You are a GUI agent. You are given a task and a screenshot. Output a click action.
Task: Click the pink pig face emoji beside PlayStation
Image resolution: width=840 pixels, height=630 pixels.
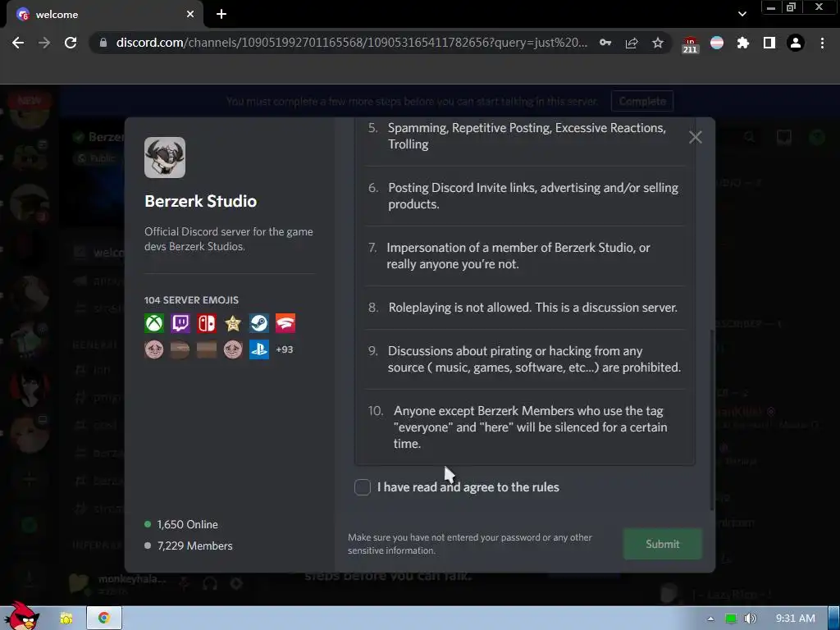point(233,349)
